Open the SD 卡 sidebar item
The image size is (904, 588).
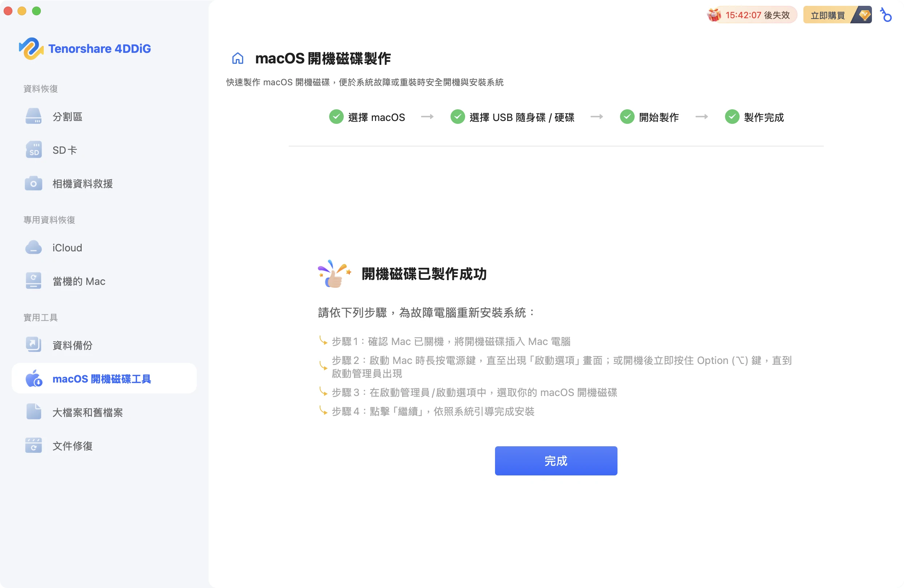pos(104,150)
